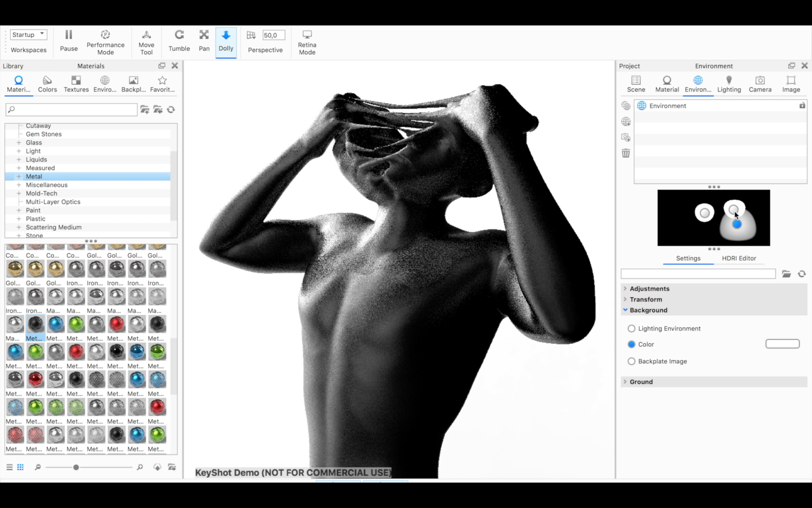Select the Color background radio button

(631, 345)
